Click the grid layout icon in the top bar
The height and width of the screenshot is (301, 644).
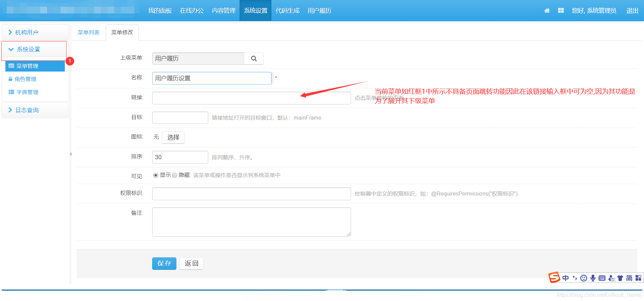click(561, 11)
